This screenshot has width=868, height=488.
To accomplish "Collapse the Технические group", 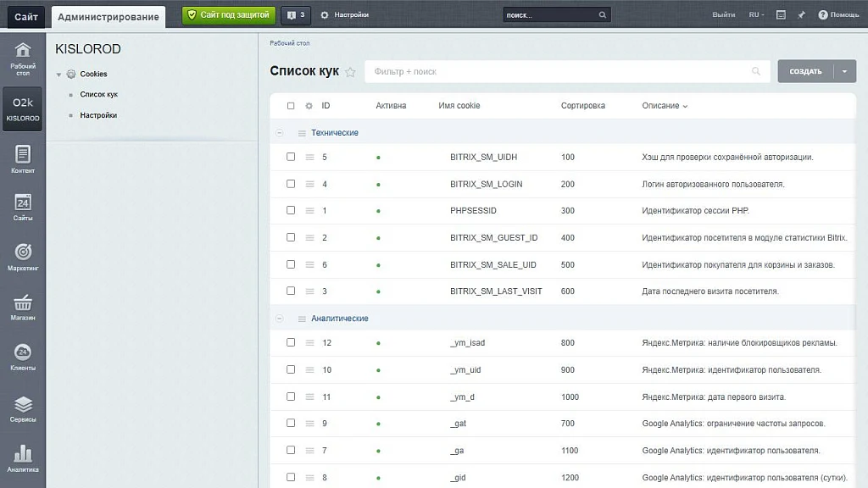I will (280, 133).
